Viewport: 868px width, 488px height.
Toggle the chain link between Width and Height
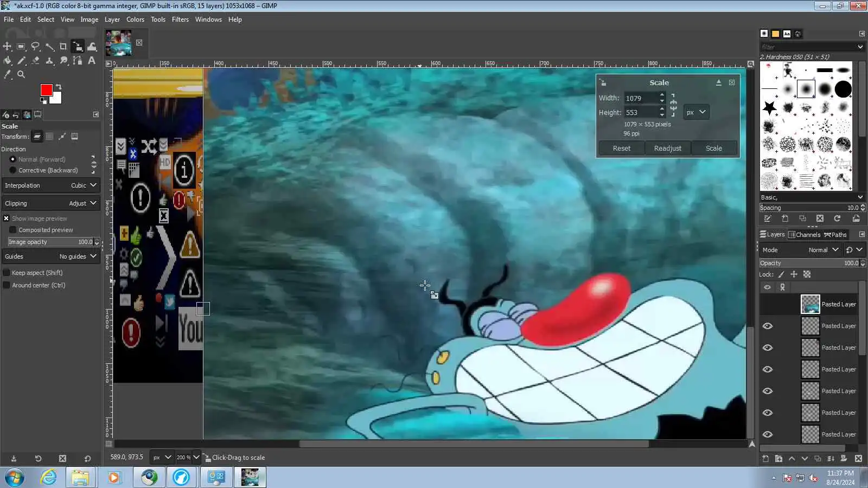click(x=673, y=105)
